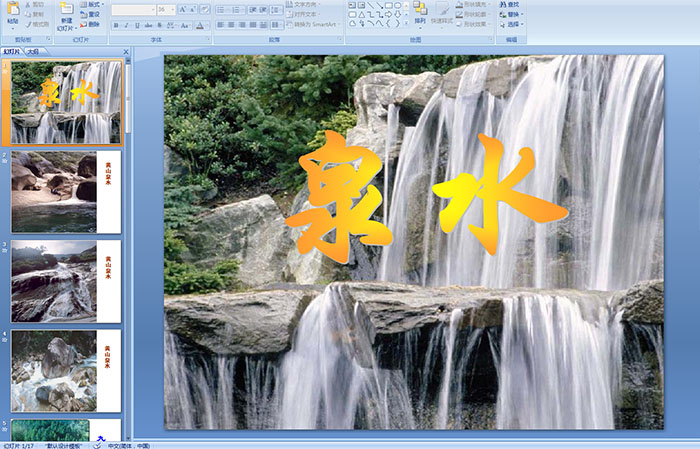
Task: Select slide 4 thumbnail with boulder stream
Action: [x=66, y=371]
